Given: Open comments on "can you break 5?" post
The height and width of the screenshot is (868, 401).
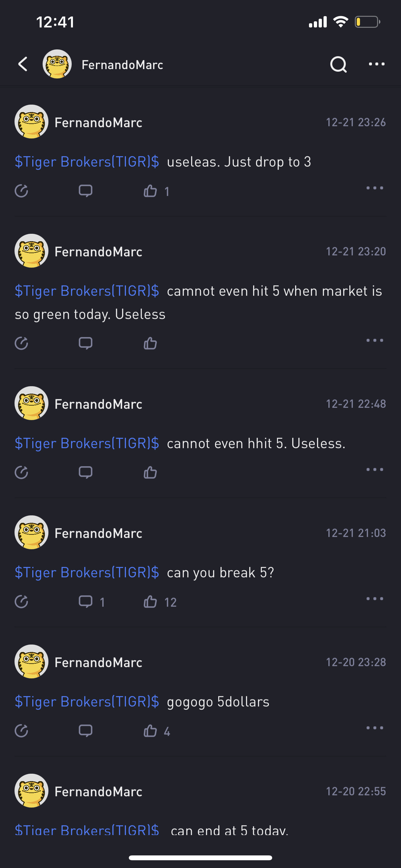Looking at the screenshot, I should (x=85, y=602).
